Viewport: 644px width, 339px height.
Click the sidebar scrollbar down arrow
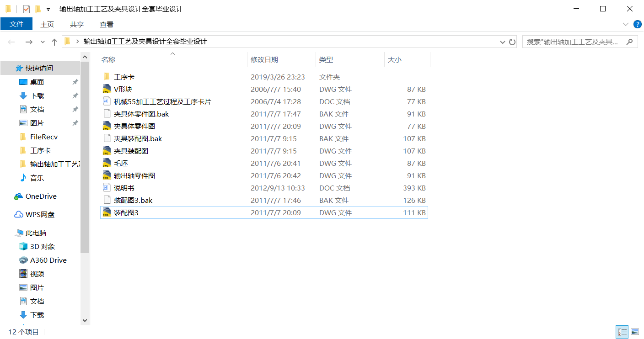tap(85, 321)
